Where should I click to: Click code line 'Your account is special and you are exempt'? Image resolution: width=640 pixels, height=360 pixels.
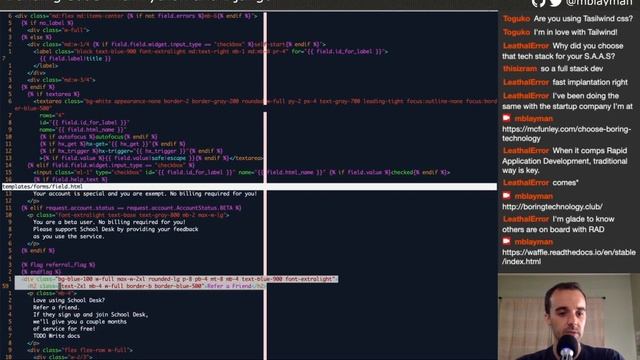click(x=145, y=194)
